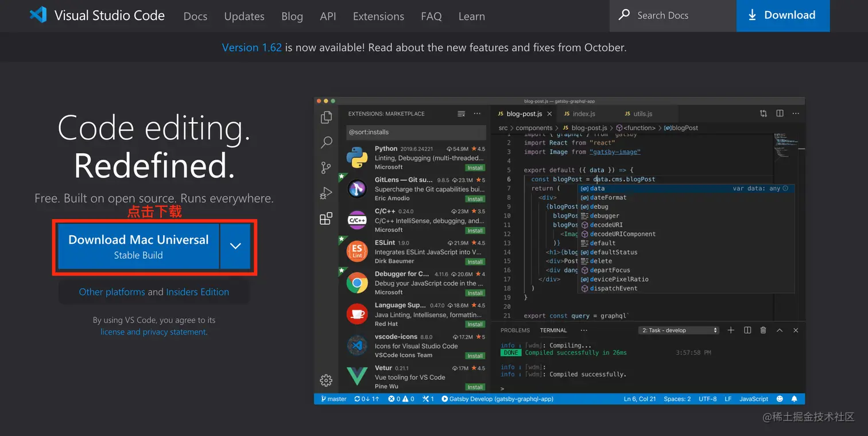Click the split editor icon

coord(780,114)
